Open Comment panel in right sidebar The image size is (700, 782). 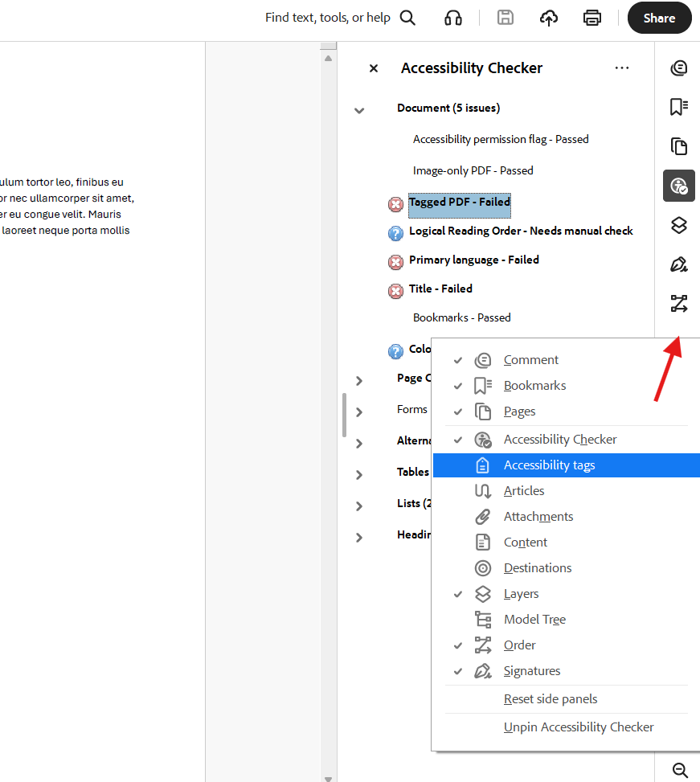point(678,68)
